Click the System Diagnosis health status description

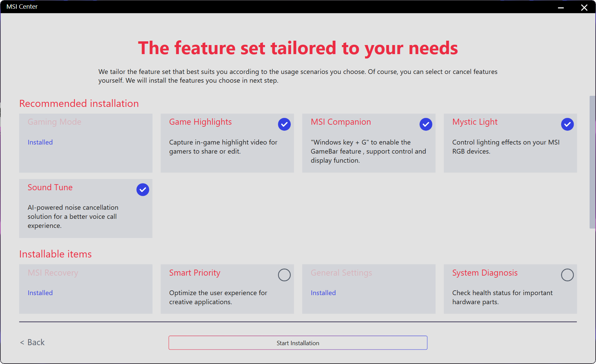point(502,297)
